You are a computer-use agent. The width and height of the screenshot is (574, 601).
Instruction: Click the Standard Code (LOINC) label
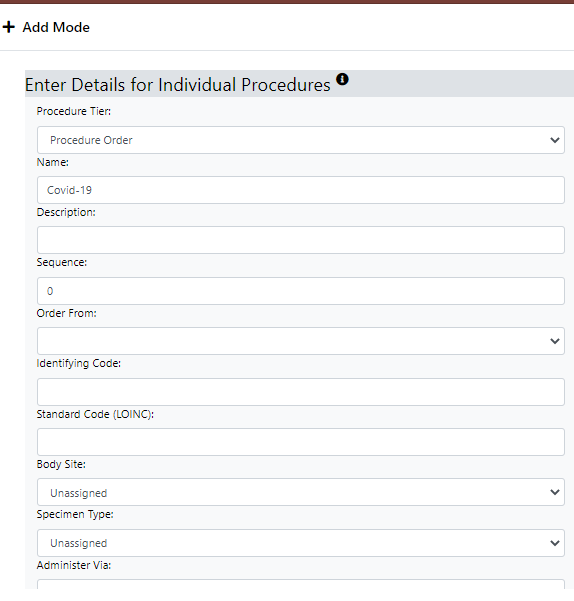click(x=95, y=414)
